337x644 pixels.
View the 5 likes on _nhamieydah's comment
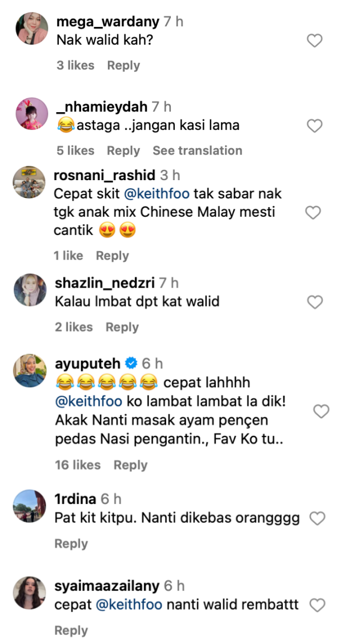75,150
